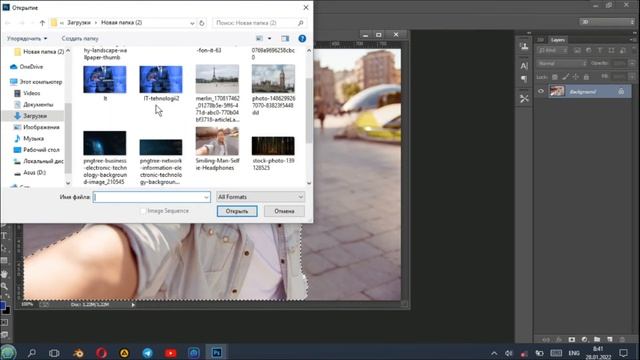Open the Opacity value dropdown

coord(632,63)
